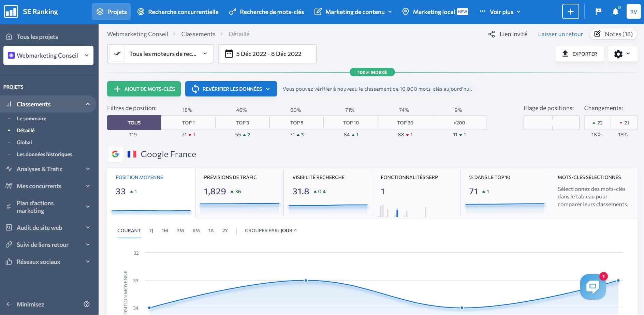
Task: Open Les données historiques submenu item
Action: pyautogui.click(x=44, y=154)
